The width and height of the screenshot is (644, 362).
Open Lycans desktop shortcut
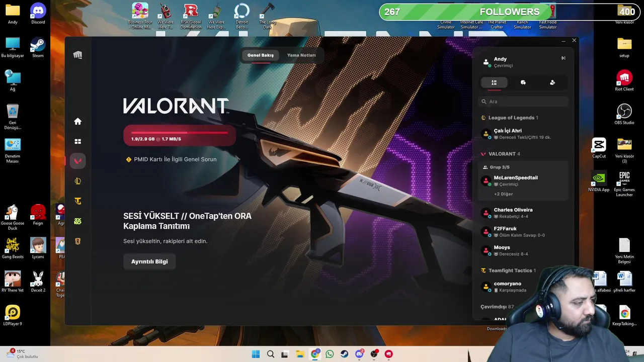point(38,248)
